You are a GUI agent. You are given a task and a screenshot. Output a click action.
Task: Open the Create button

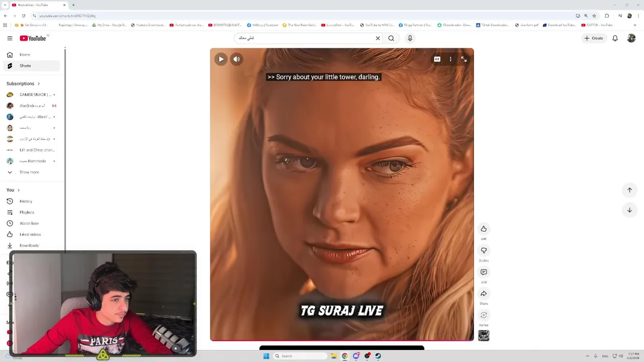pos(594,38)
